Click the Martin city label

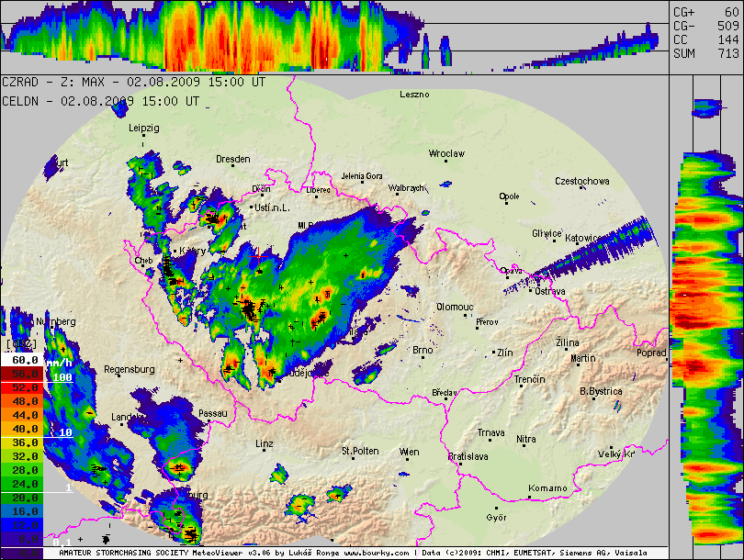click(583, 358)
